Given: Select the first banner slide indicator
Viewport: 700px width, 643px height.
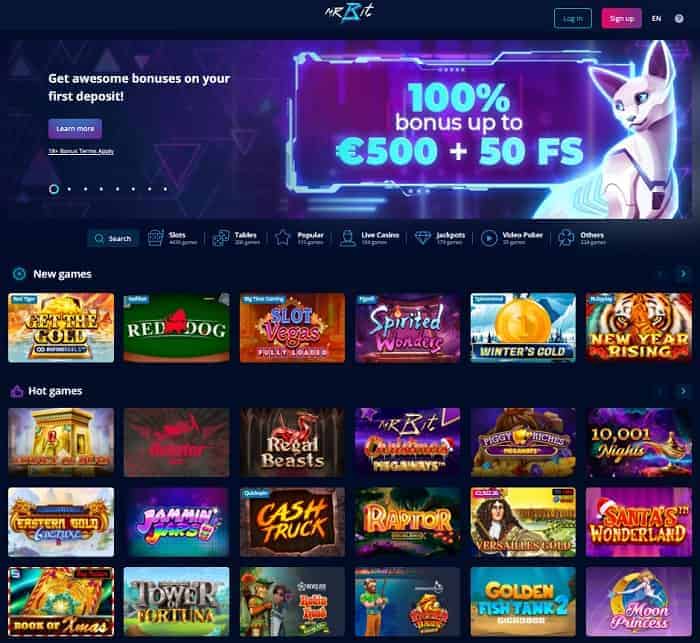Looking at the screenshot, I should (x=54, y=189).
